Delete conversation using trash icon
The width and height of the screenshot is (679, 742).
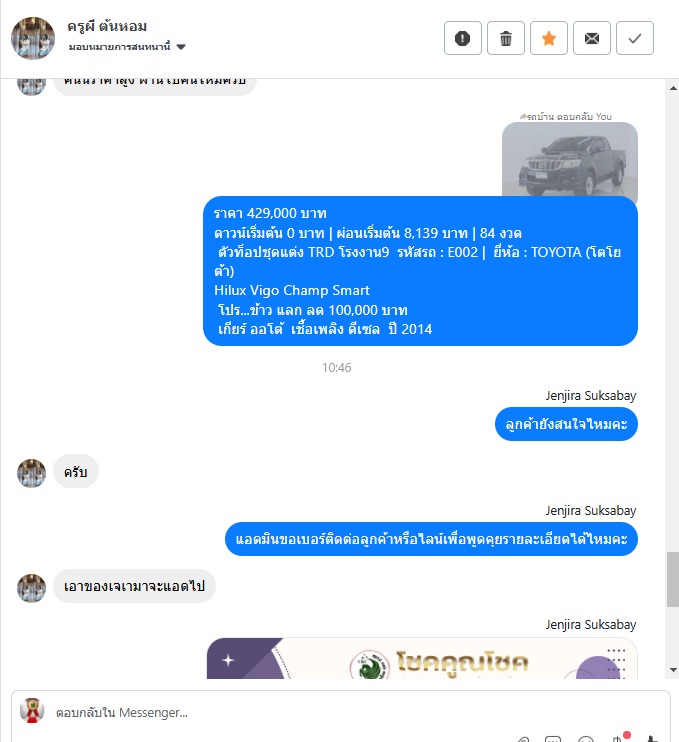[x=505, y=38]
